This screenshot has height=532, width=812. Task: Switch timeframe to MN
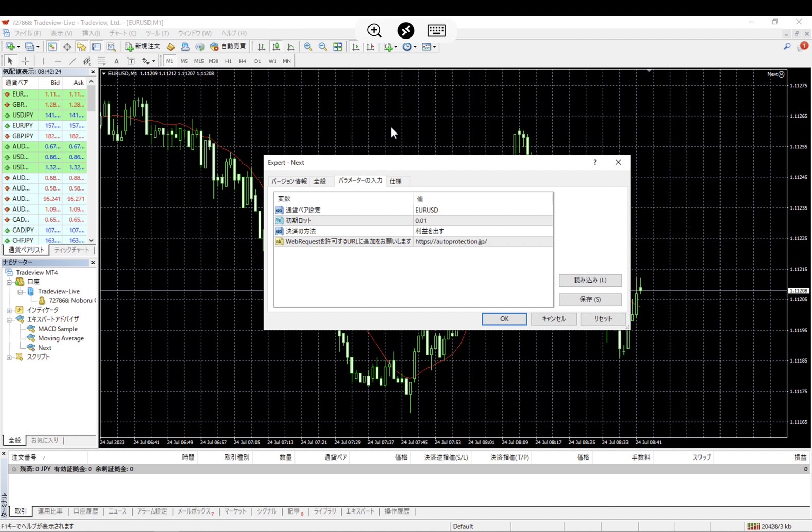pos(287,61)
